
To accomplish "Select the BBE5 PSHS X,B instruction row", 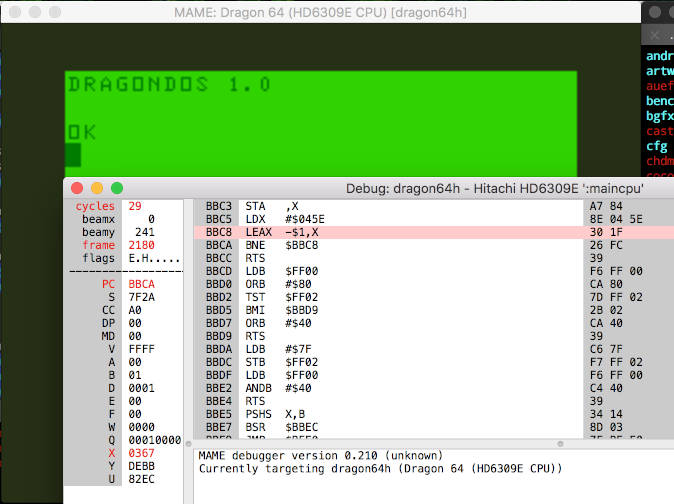I will (x=434, y=414).
